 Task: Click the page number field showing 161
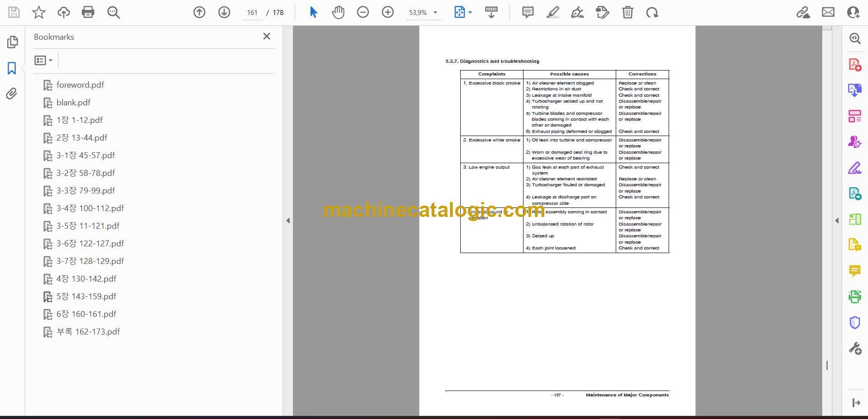coord(252,13)
